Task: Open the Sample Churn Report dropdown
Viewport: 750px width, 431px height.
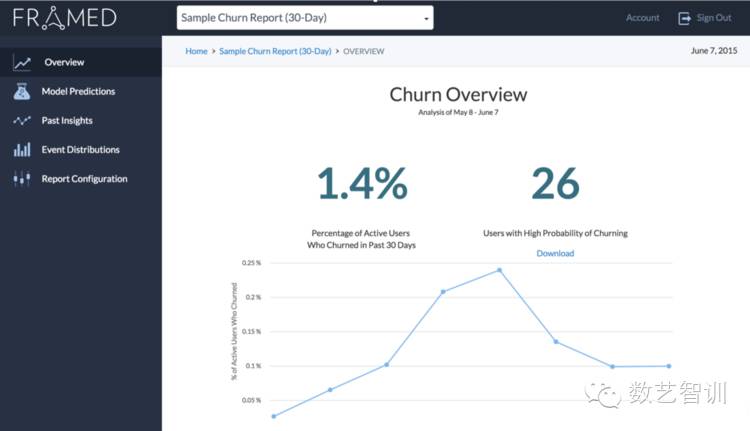Action: [305, 18]
